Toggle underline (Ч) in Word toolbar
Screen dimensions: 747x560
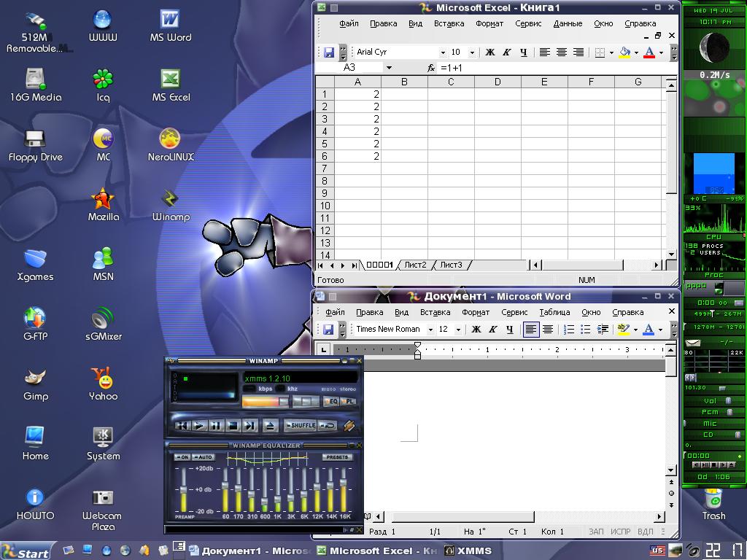click(x=510, y=330)
